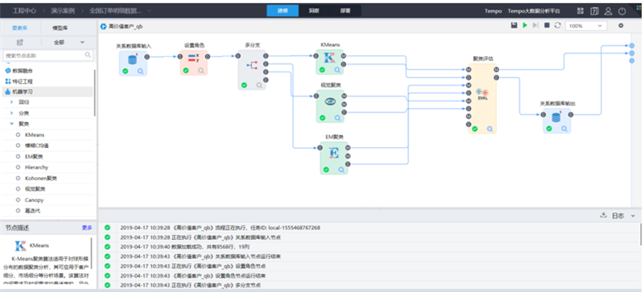
Task: Click the magnifier on 设置角色 node
Action: point(201,71)
